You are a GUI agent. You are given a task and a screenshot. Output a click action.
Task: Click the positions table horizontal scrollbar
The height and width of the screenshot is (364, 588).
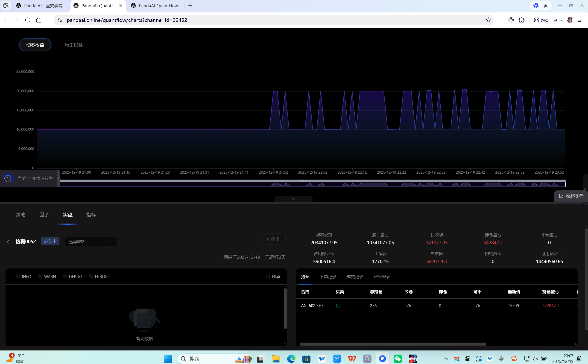(393, 344)
